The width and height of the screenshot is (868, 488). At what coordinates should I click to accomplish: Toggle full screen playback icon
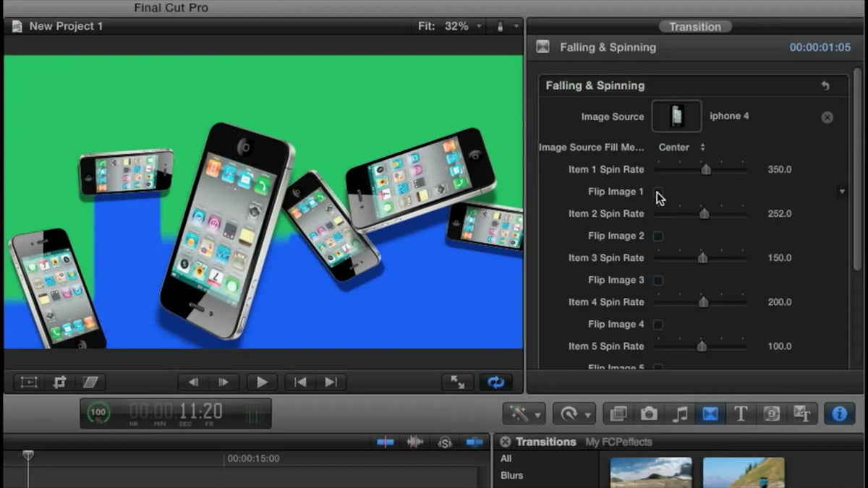click(x=458, y=382)
